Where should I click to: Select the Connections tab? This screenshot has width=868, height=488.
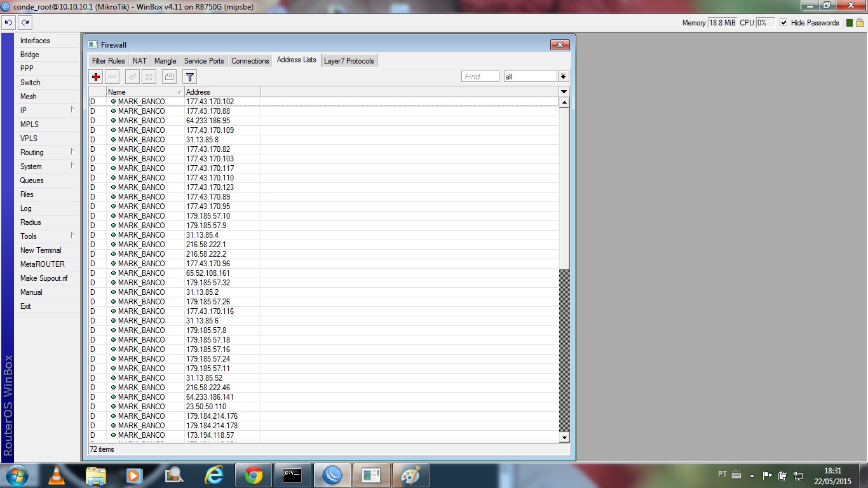point(250,61)
